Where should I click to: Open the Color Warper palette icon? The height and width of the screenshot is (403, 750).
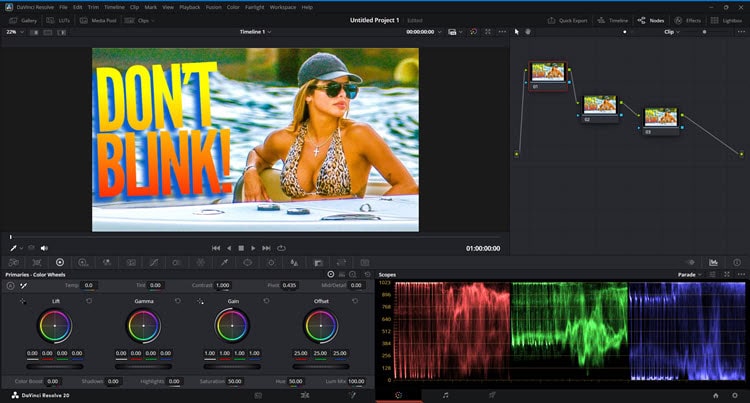pos(200,262)
